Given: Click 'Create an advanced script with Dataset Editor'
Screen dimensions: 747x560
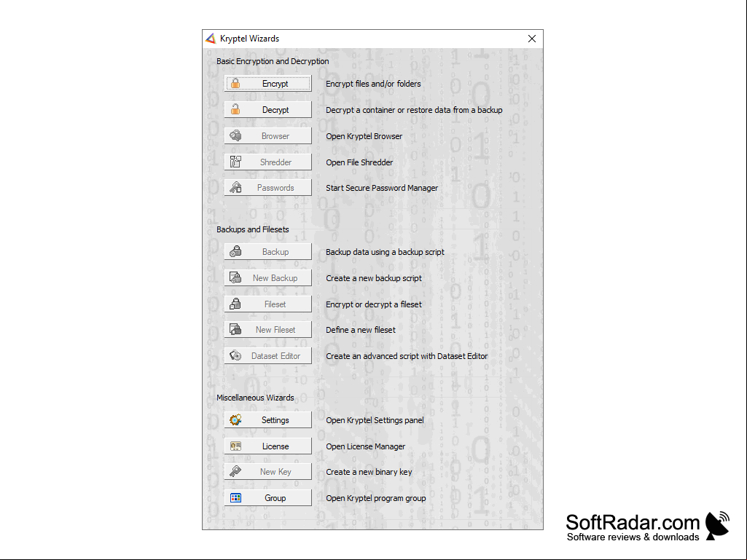Looking at the screenshot, I should coord(407,356).
